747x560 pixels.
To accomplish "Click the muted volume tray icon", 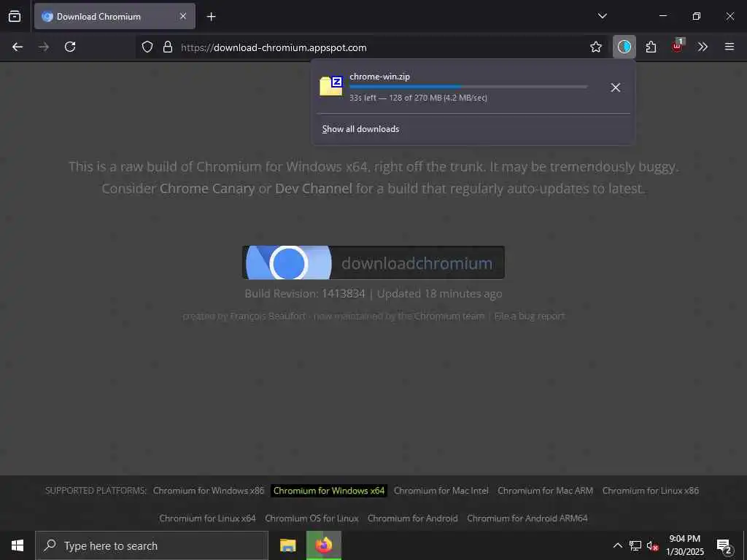I will pos(652,546).
